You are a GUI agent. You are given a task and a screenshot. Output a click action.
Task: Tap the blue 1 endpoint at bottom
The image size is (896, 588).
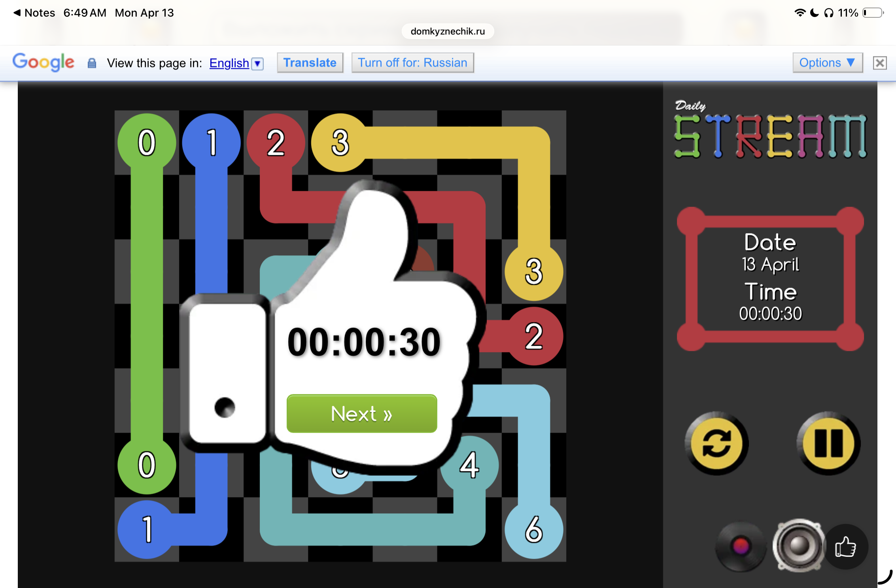147,530
